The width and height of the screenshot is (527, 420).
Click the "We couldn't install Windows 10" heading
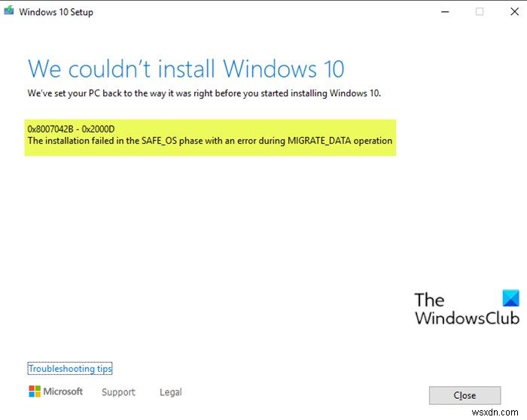point(186,69)
